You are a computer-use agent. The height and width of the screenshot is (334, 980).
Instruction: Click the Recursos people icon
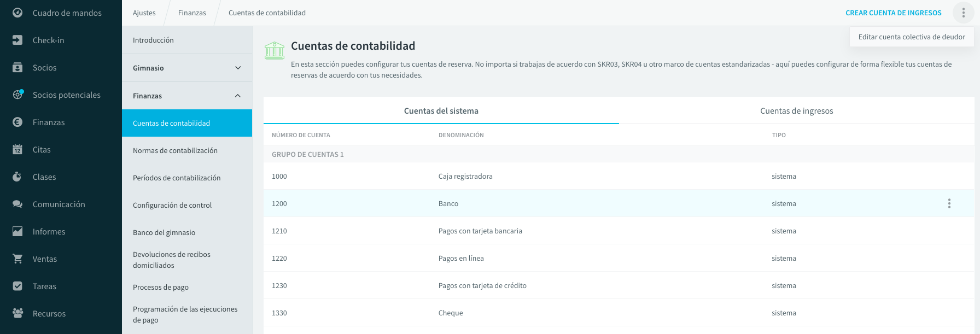17,313
